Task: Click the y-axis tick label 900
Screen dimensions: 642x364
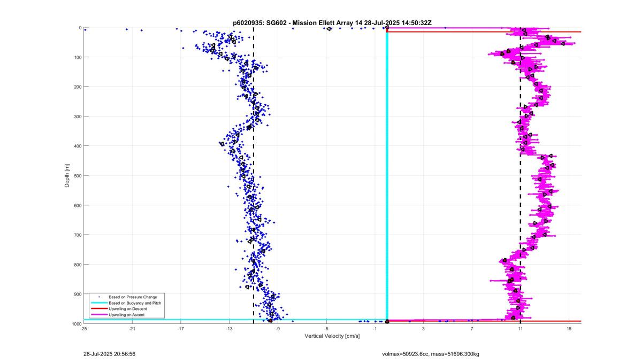Action: (x=78, y=294)
